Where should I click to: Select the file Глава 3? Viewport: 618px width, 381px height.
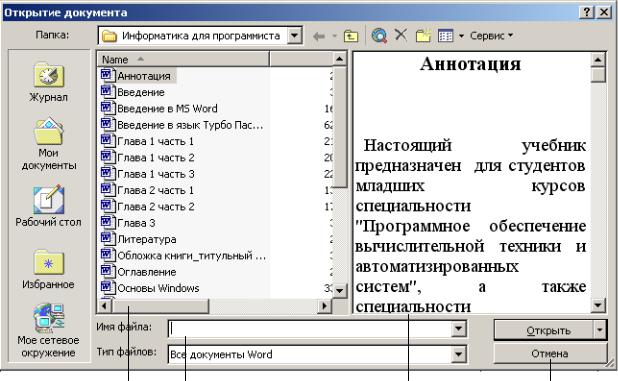[136, 223]
